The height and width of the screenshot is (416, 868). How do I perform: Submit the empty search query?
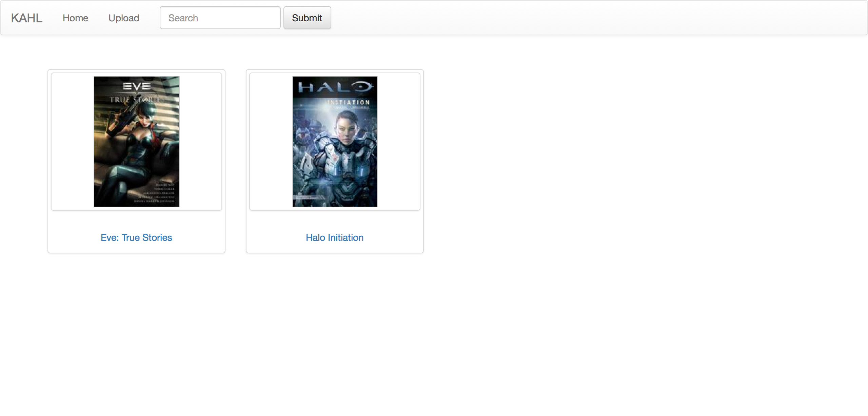pyautogui.click(x=307, y=18)
